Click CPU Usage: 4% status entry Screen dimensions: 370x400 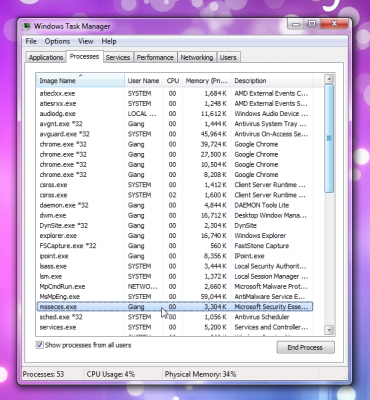point(111,374)
